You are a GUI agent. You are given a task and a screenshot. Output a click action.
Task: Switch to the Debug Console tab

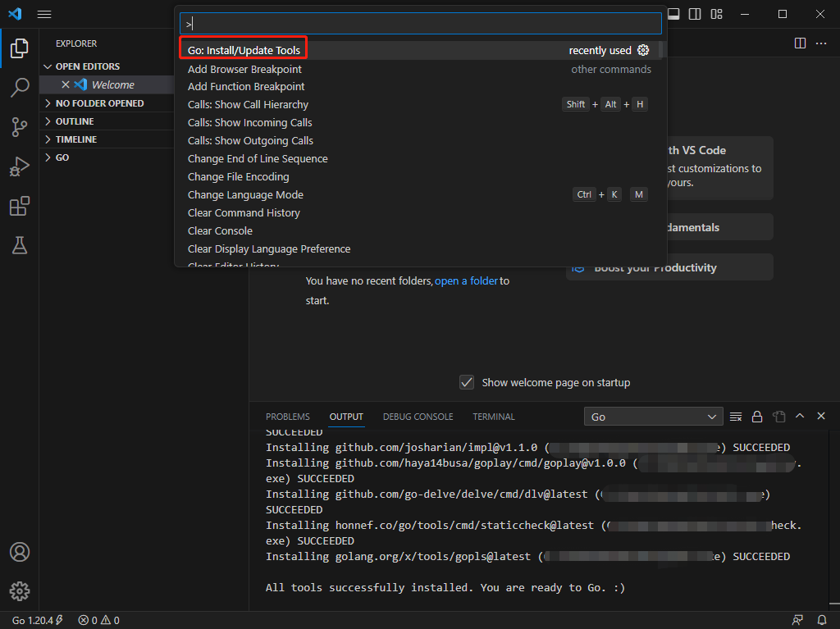click(418, 417)
